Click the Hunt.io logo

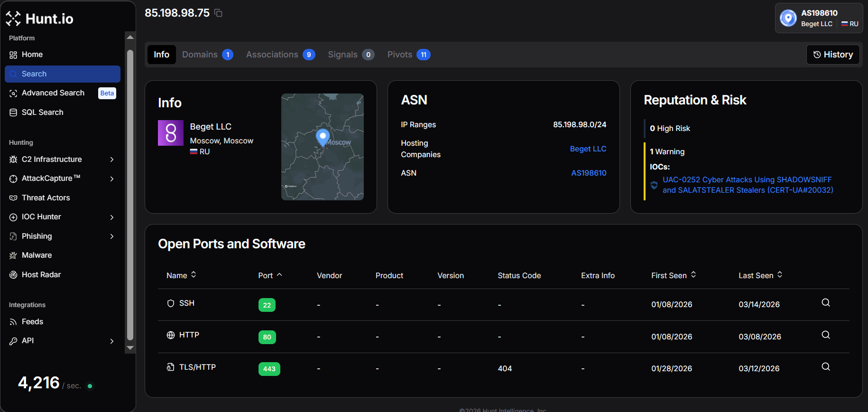[40, 19]
